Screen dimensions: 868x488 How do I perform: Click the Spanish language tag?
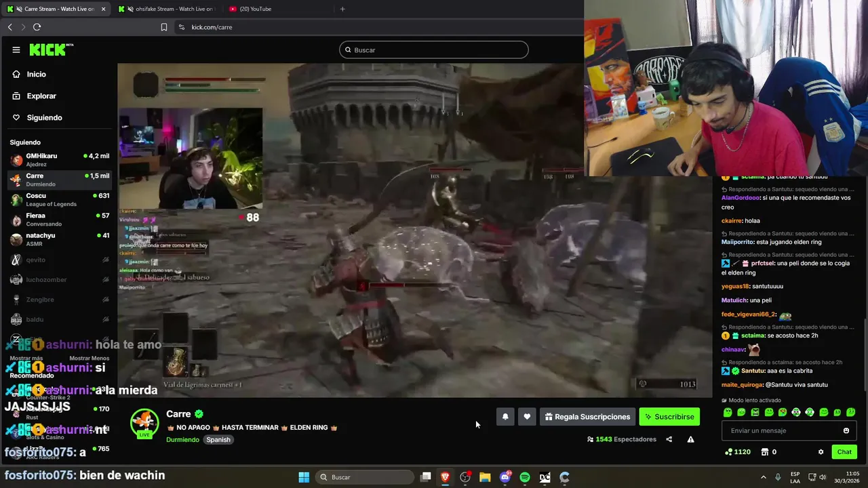tap(218, 439)
